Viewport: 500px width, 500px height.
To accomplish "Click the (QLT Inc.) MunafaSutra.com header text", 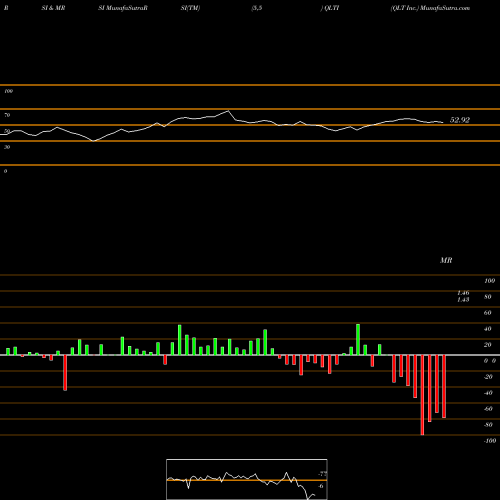I will pyautogui.click(x=430, y=8).
